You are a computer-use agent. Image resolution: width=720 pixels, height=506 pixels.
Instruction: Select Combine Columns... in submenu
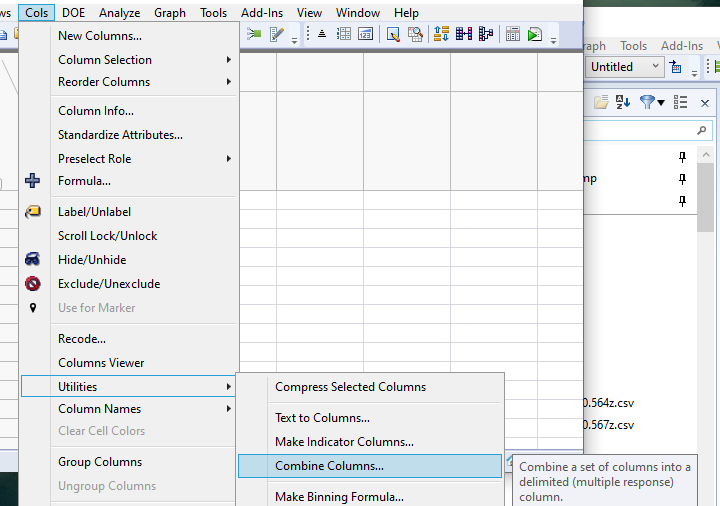point(370,466)
